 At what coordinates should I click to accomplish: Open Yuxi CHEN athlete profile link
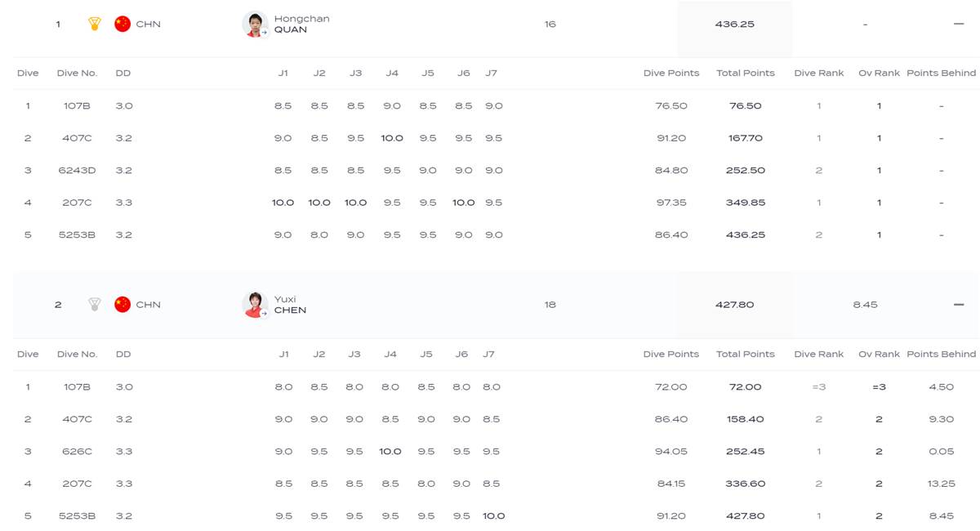click(290, 305)
